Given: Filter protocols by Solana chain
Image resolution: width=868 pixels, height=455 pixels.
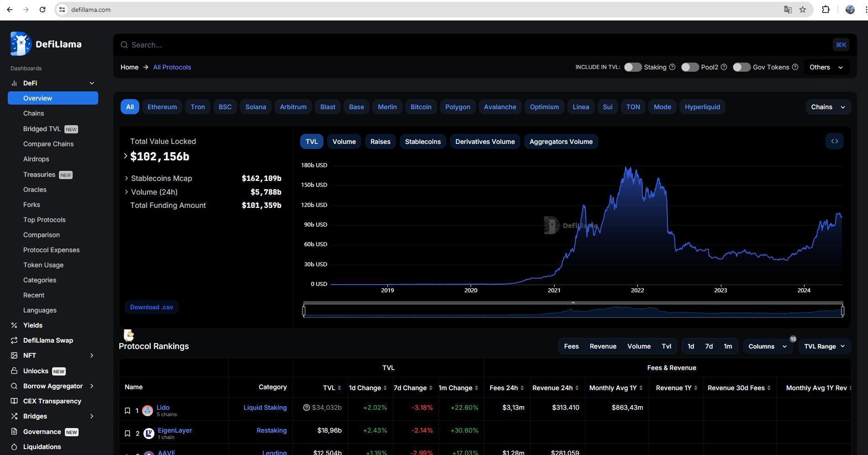Looking at the screenshot, I should [x=255, y=107].
